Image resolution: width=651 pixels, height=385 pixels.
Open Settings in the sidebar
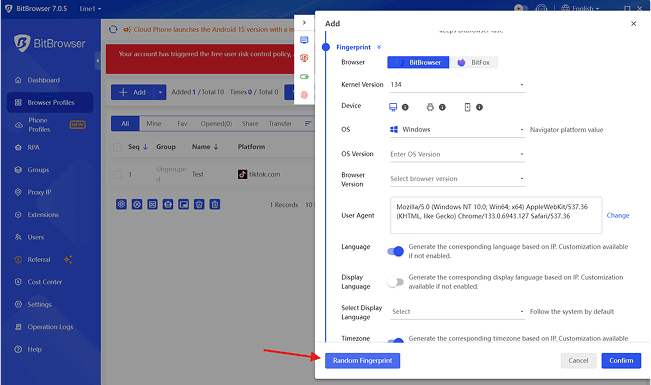pyautogui.click(x=39, y=304)
